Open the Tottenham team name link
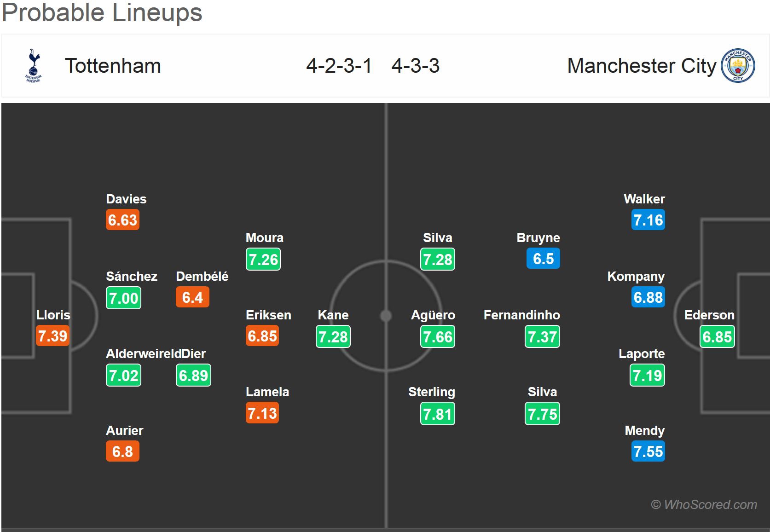This screenshot has height=532, width=770. (113, 66)
